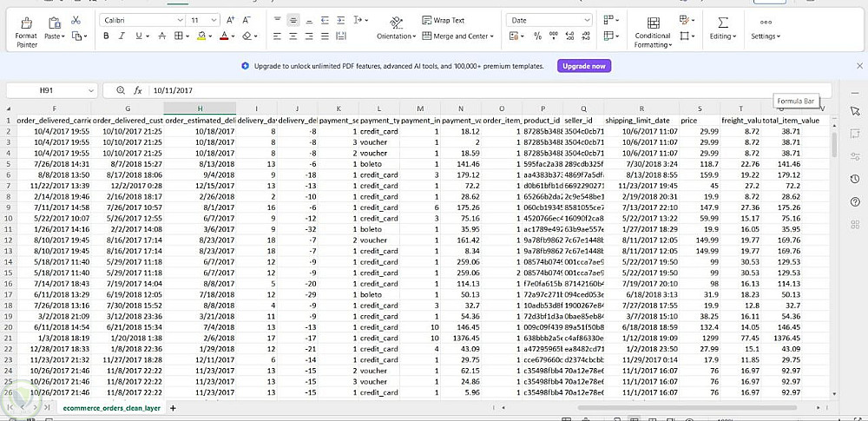Image resolution: width=868 pixels, height=421 pixels.
Task: Apply percent style to the cell
Action: coord(537,36)
